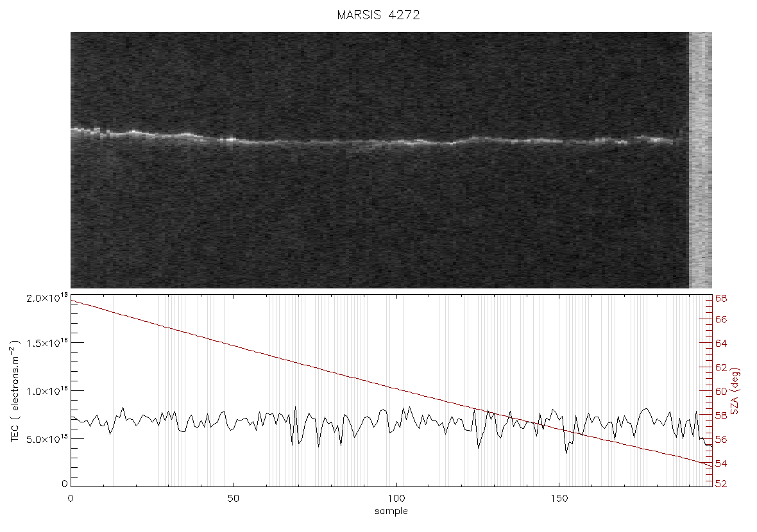757x532 pixels.
Task: Click SZA axis value 62
Action: (721, 367)
